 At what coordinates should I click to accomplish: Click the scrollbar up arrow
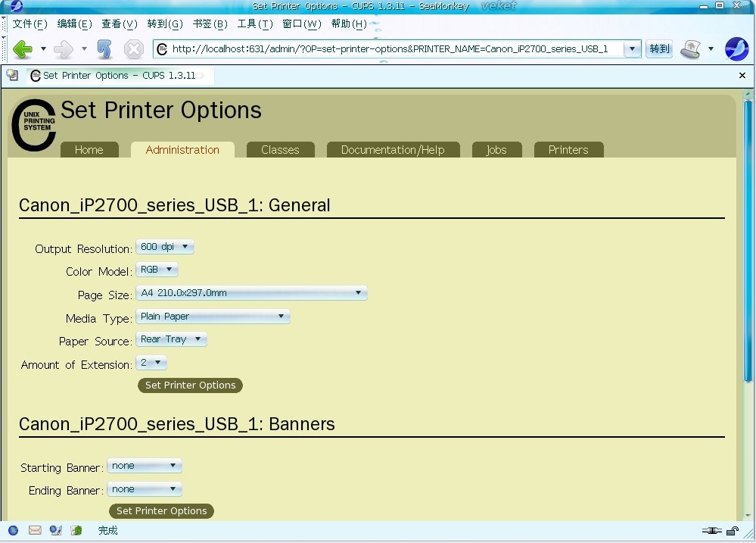click(x=748, y=93)
